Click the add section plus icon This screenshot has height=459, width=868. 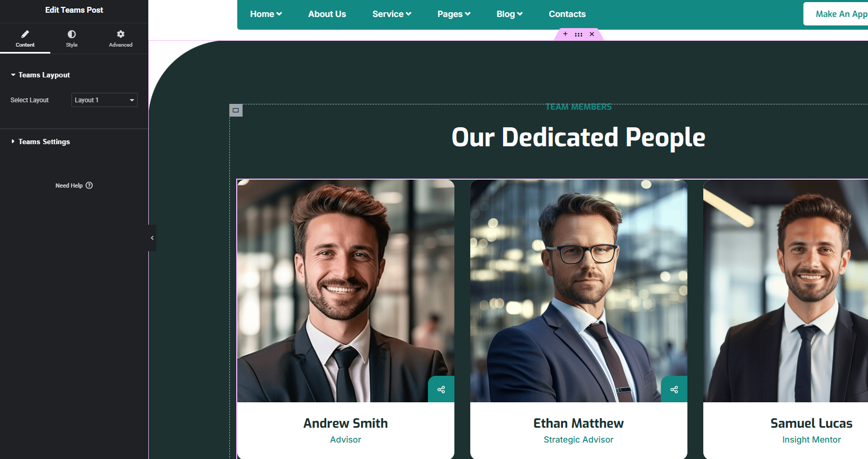point(565,34)
